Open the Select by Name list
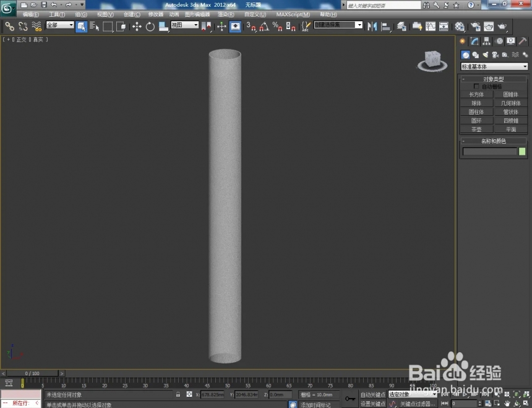Image resolution: width=532 pixels, height=408 pixels. click(94, 27)
